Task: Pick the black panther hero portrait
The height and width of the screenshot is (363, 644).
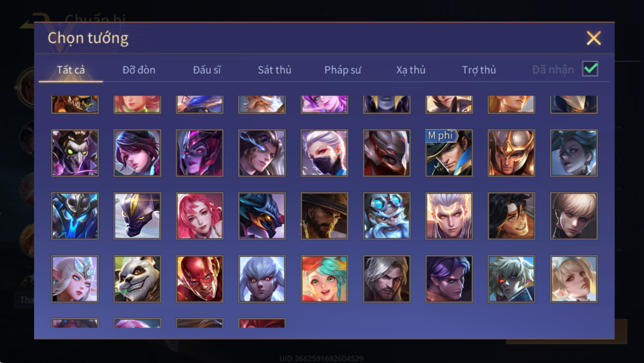Action: pos(137,216)
